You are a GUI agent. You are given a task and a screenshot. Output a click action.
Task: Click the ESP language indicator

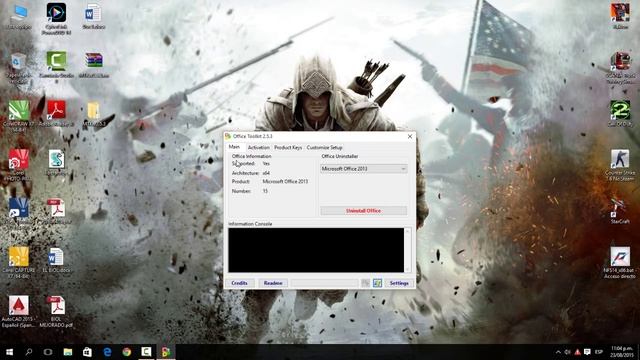coord(599,352)
